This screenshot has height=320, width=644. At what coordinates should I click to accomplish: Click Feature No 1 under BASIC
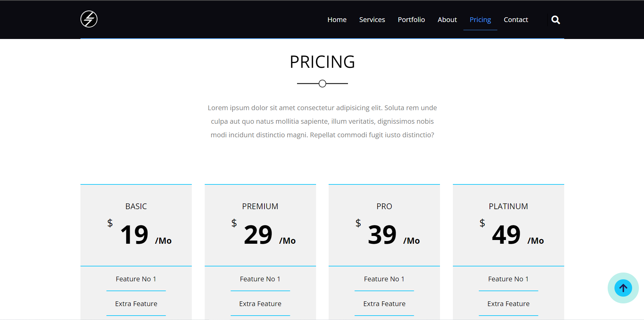click(136, 279)
